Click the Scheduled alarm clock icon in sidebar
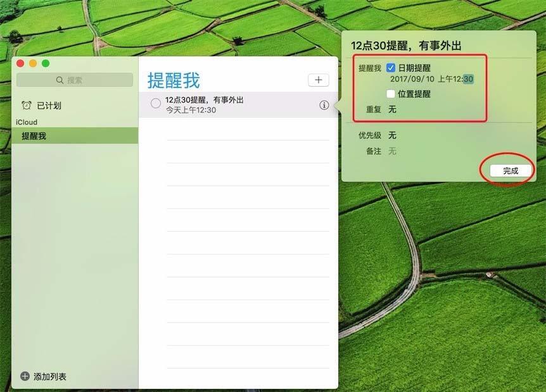This screenshot has height=392, width=546. click(x=26, y=105)
